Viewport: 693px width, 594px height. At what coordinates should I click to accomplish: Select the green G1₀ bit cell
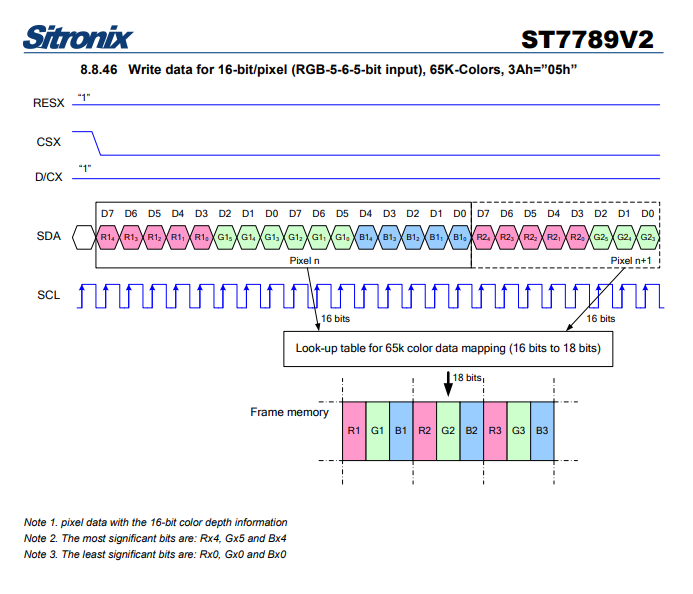point(342,237)
